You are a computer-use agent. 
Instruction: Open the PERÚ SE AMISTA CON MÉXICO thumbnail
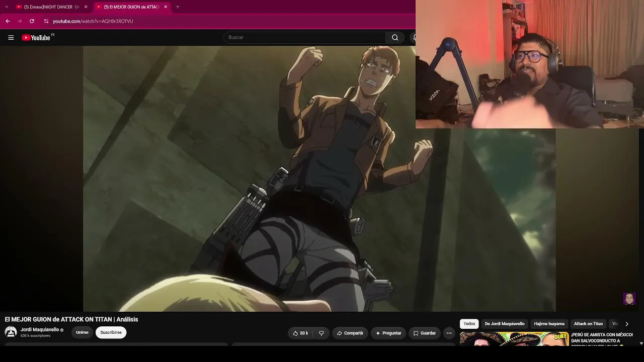[x=514, y=339]
